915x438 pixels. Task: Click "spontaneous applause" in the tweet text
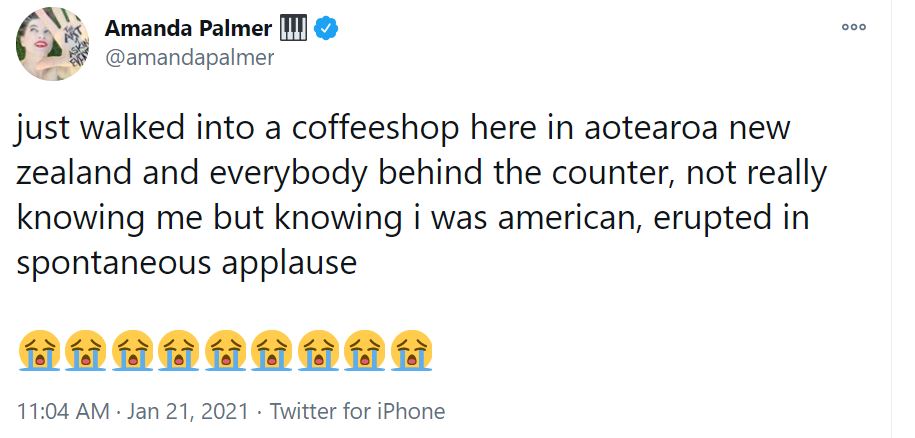tap(187, 265)
